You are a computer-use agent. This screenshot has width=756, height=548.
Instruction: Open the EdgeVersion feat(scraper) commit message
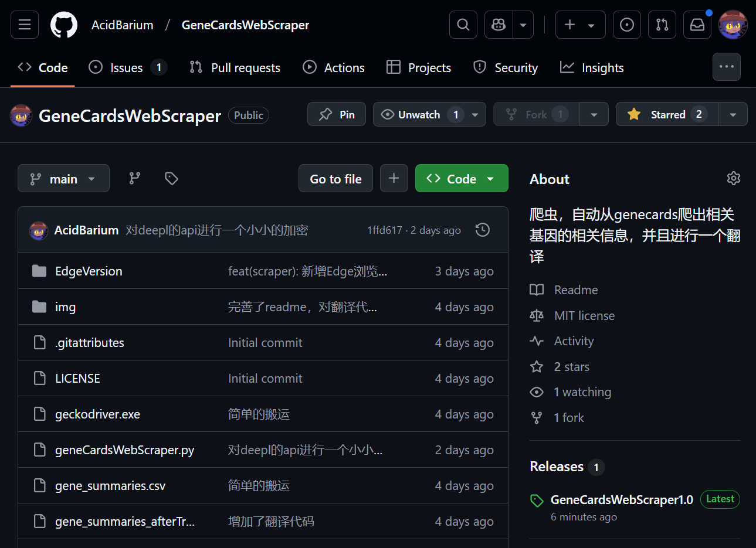tap(307, 271)
